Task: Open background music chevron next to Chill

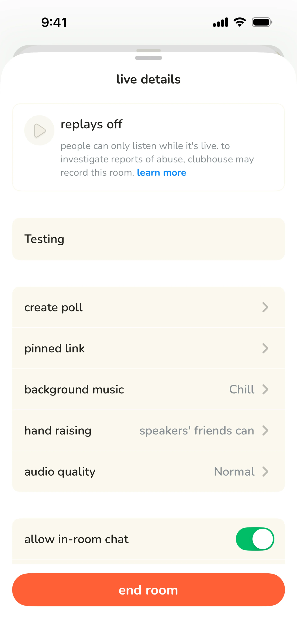Action: [x=265, y=389]
